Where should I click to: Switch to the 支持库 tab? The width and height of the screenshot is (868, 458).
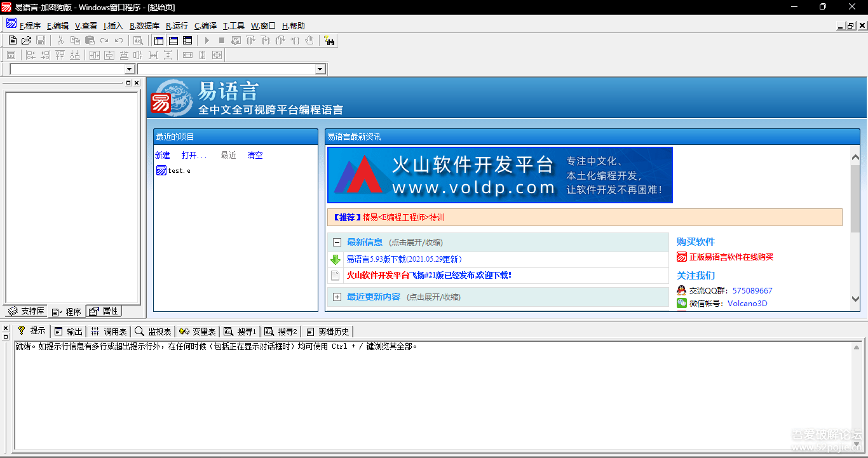point(26,311)
